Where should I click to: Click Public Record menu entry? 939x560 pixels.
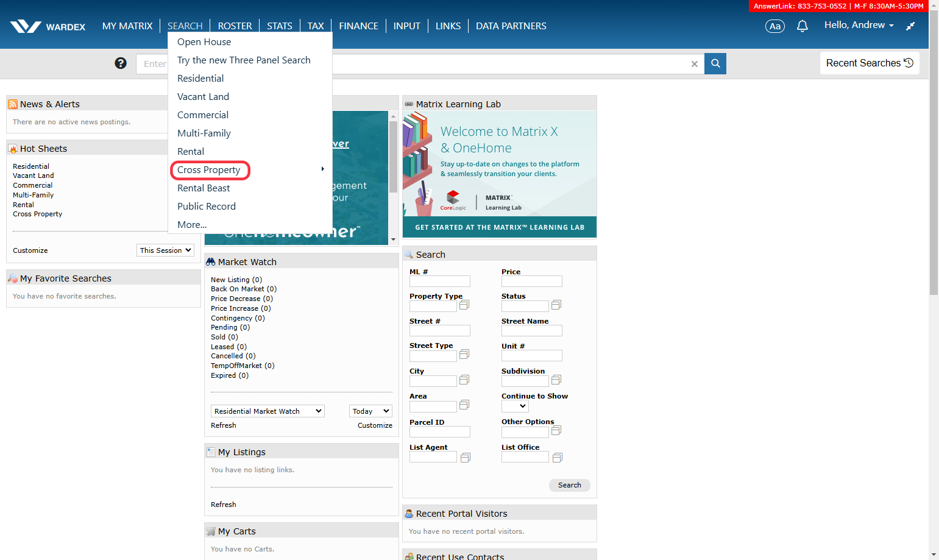(207, 207)
